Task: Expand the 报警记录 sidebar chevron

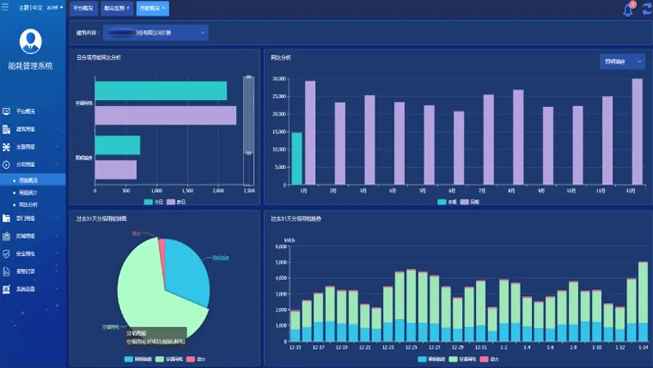Action: coord(57,271)
